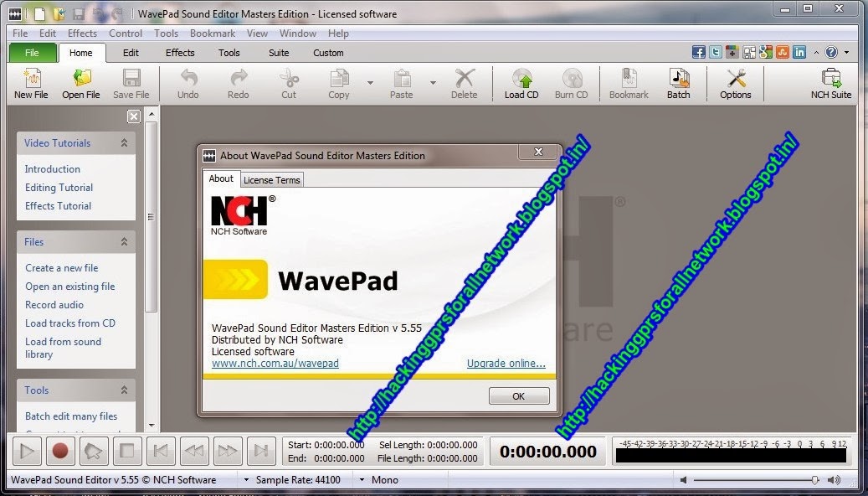Click the Redo arrow icon
The height and width of the screenshot is (496, 868).
click(x=238, y=78)
